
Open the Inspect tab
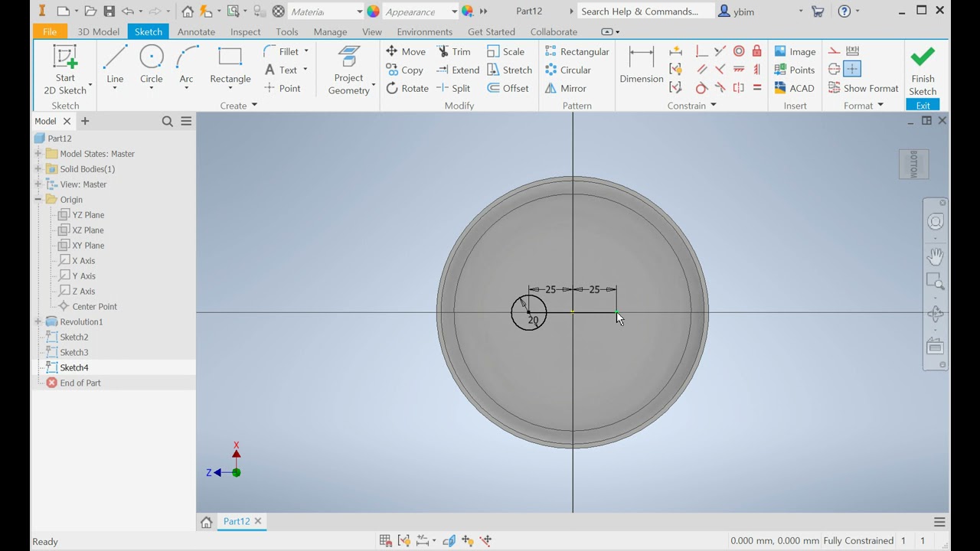(245, 31)
